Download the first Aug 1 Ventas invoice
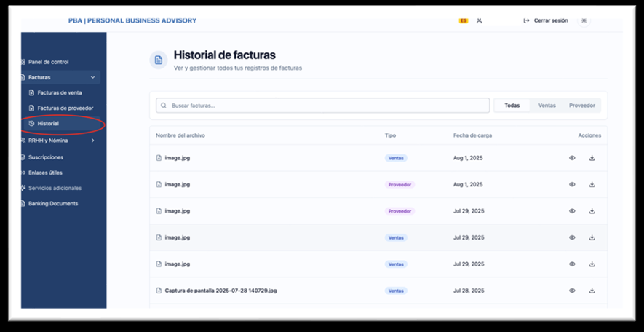Image resolution: width=644 pixels, height=332 pixels. coord(592,158)
